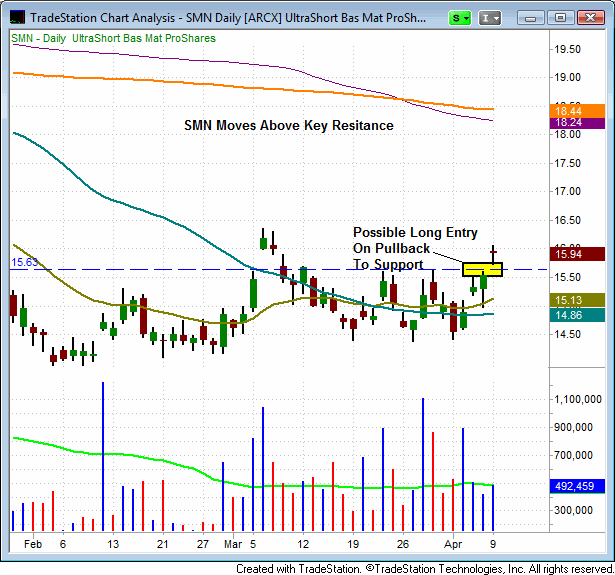Click the teal 14.86 moving average label
This screenshot has width=615, height=575.
577,315
